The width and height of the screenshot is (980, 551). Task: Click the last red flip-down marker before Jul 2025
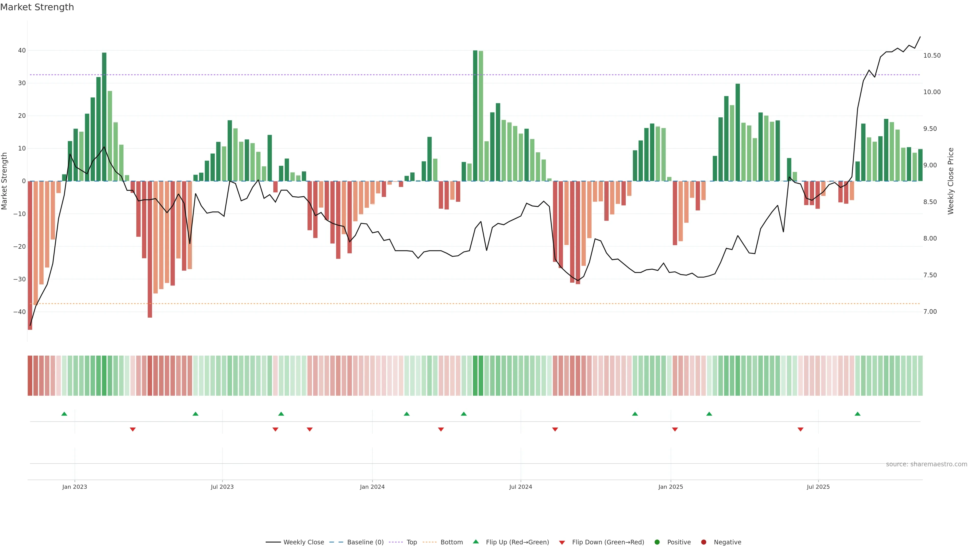coord(800,429)
